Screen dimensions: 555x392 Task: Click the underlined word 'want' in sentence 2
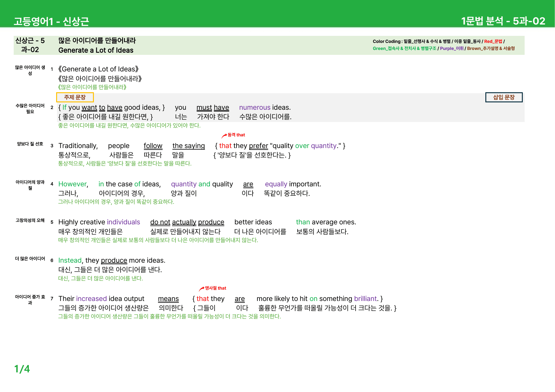89,107
